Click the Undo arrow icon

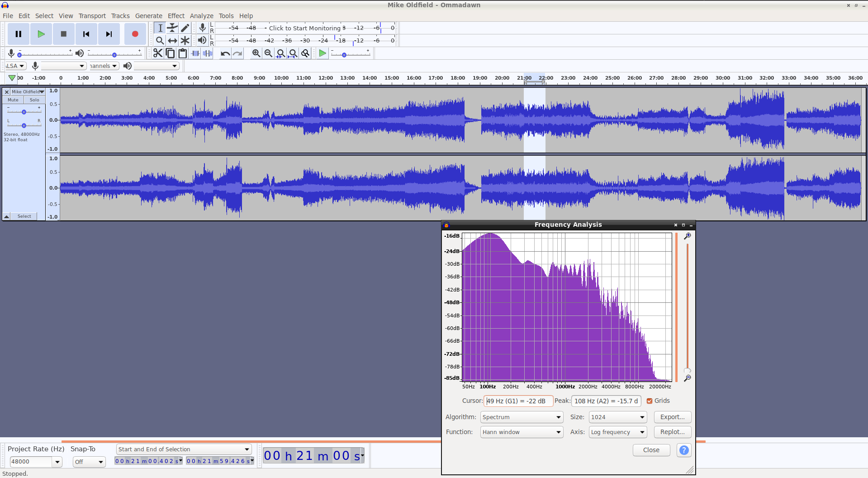click(225, 53)
